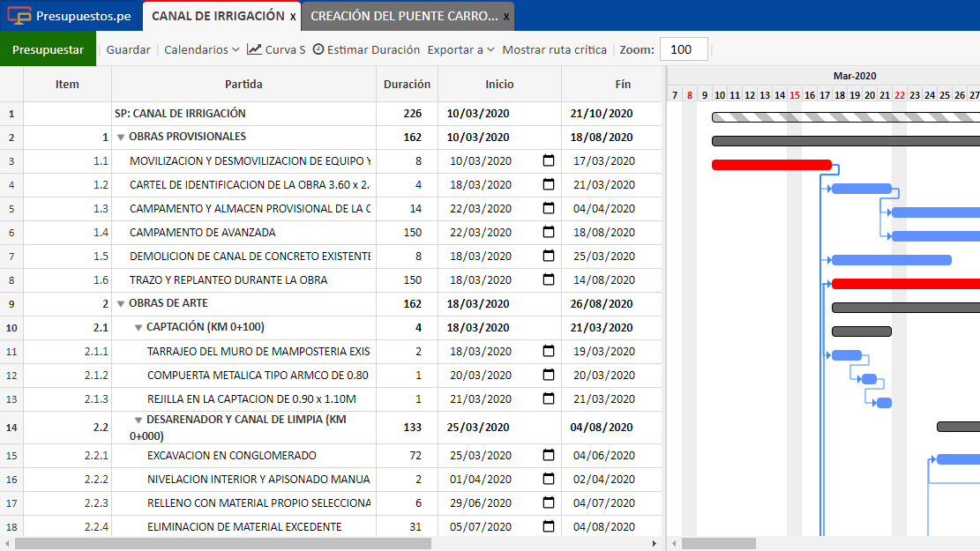Click Mostrar ruta crítica
980x551 pixels.
pyautogui.click(x=554, y=49)
